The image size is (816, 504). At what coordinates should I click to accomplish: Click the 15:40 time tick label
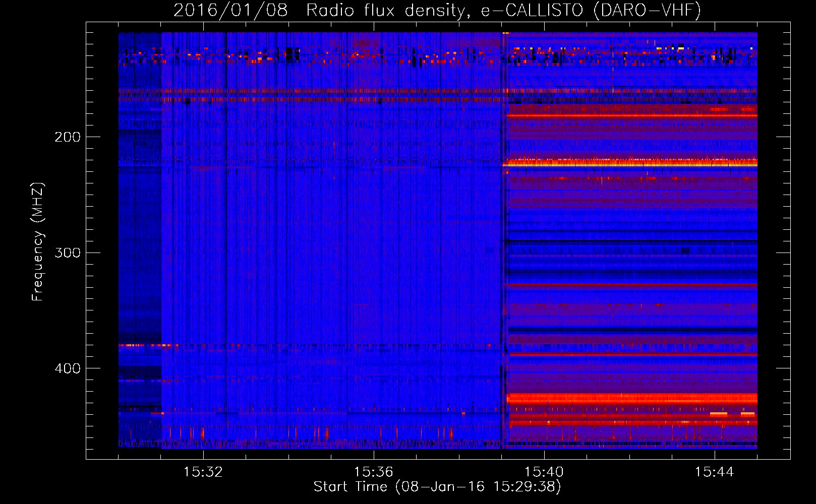[x=544, y=472]
